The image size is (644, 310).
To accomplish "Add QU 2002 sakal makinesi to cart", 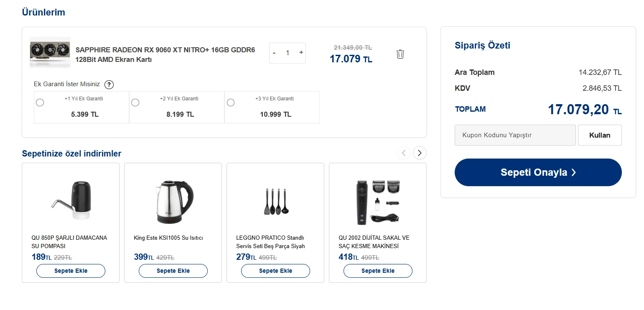I will [378, 271].
